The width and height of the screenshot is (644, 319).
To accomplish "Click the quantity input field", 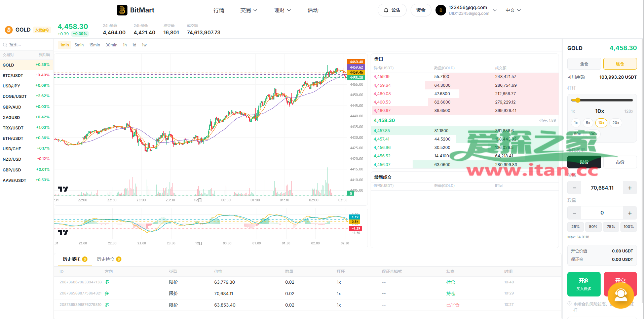I will point(602,213).
